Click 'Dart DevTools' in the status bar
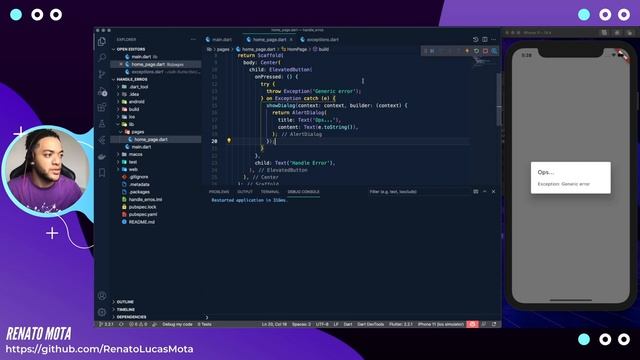 [371, 324]
